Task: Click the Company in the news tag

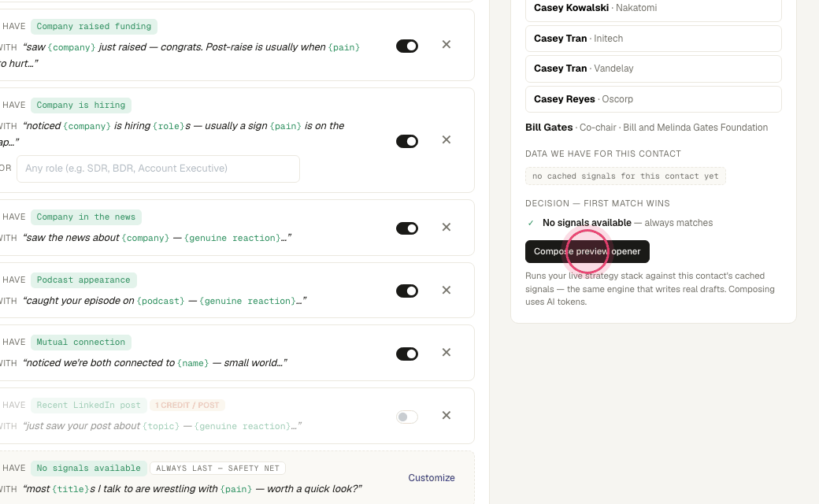Action: pyautogui.click(x=86, y=217)
